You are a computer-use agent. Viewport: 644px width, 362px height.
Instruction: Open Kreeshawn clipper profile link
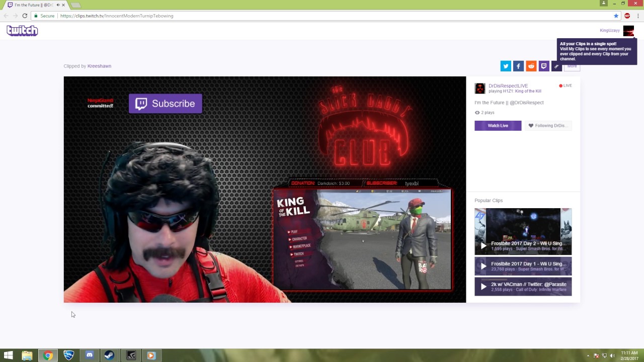pyautogui.click(x=99, y=66)
